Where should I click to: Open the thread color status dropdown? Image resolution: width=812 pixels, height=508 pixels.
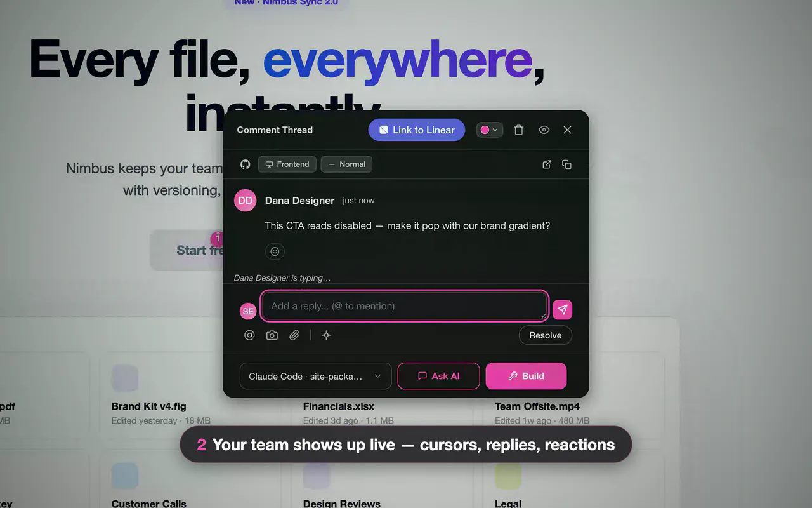489,130
